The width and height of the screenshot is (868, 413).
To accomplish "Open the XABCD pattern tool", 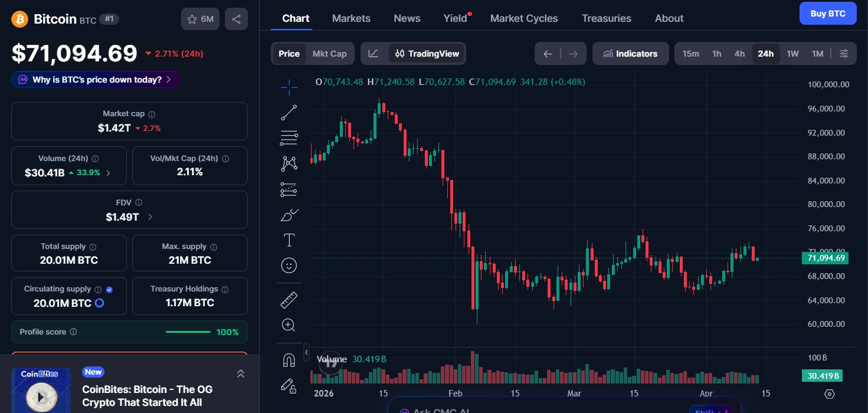I will 289,163.
